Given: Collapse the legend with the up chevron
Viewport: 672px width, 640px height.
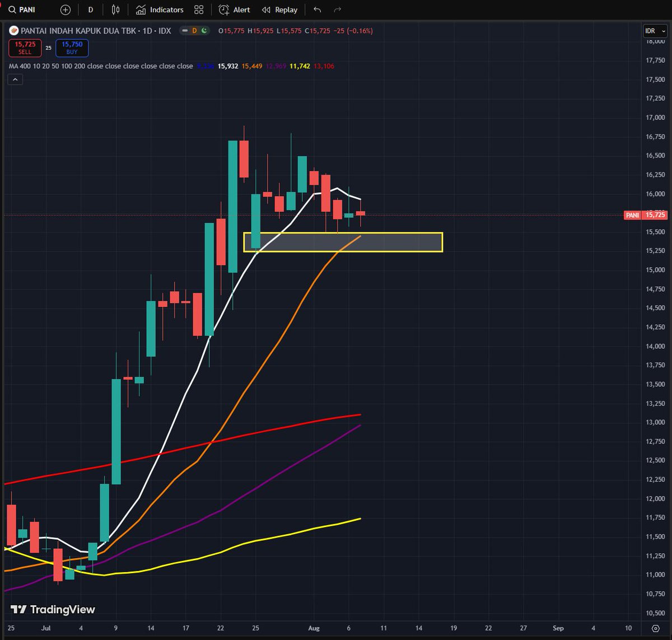Looking at the screenshot, I should 15,79.
